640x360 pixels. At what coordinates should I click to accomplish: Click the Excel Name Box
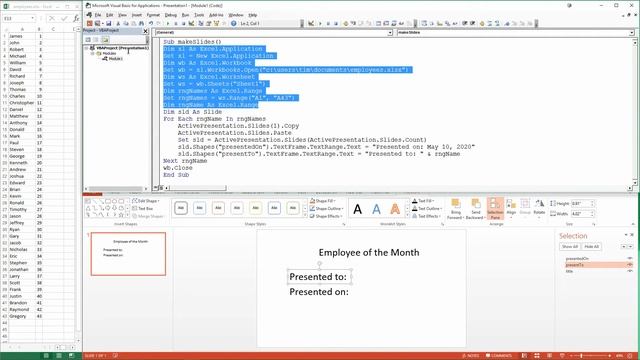click(x=18, y=18)
